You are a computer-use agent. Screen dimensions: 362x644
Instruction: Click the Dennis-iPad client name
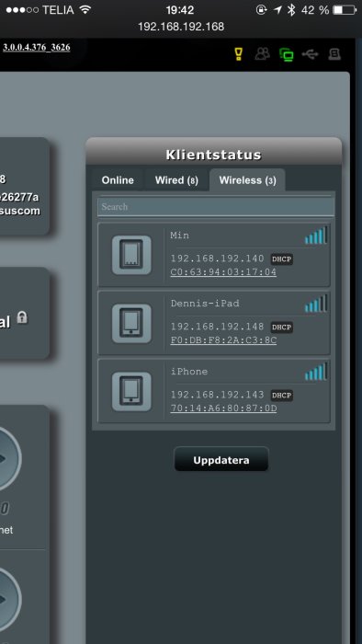click(x=205, y=304)
